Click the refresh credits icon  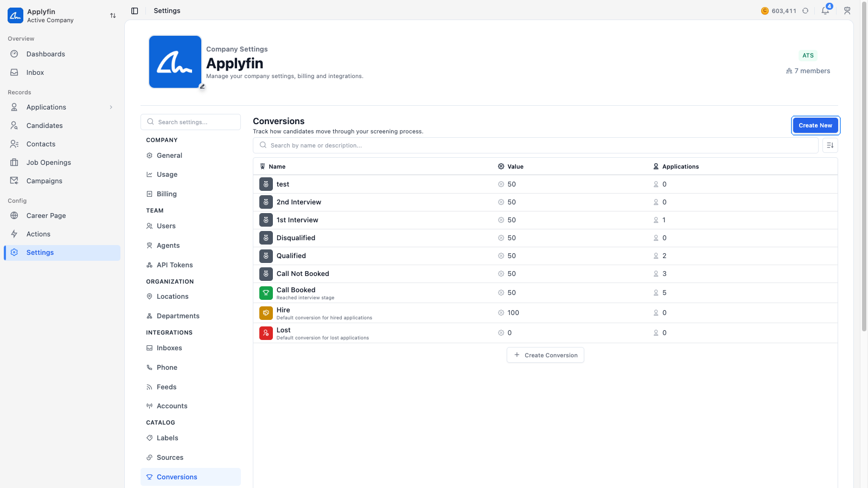coord(806,11)
